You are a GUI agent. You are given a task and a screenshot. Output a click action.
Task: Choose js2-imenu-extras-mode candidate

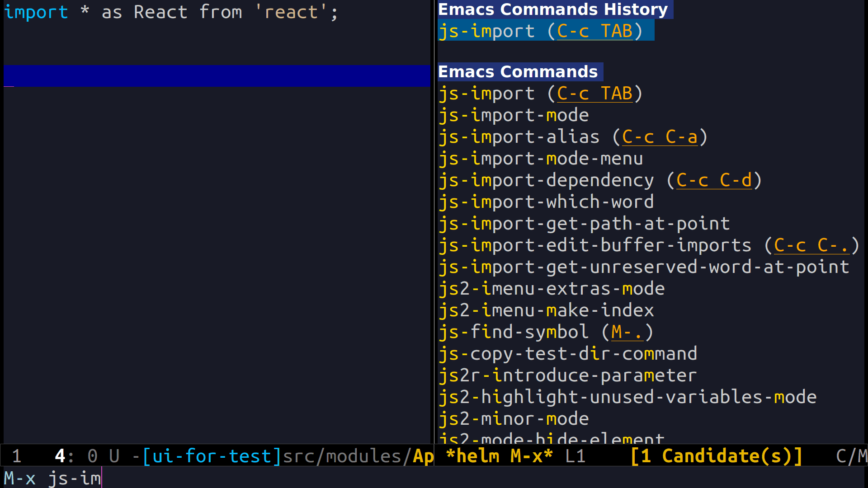pyautogui.click(x=552, y=289)
